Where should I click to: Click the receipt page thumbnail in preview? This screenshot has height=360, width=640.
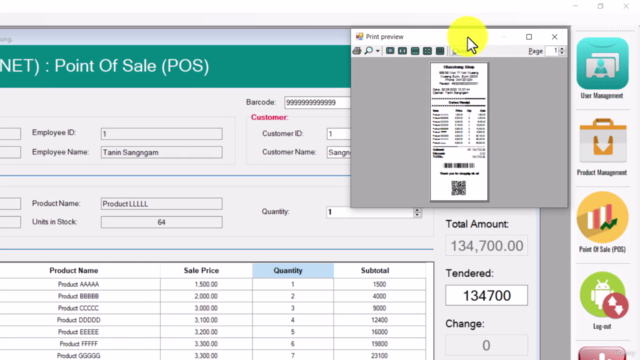(x=459, y=132)
